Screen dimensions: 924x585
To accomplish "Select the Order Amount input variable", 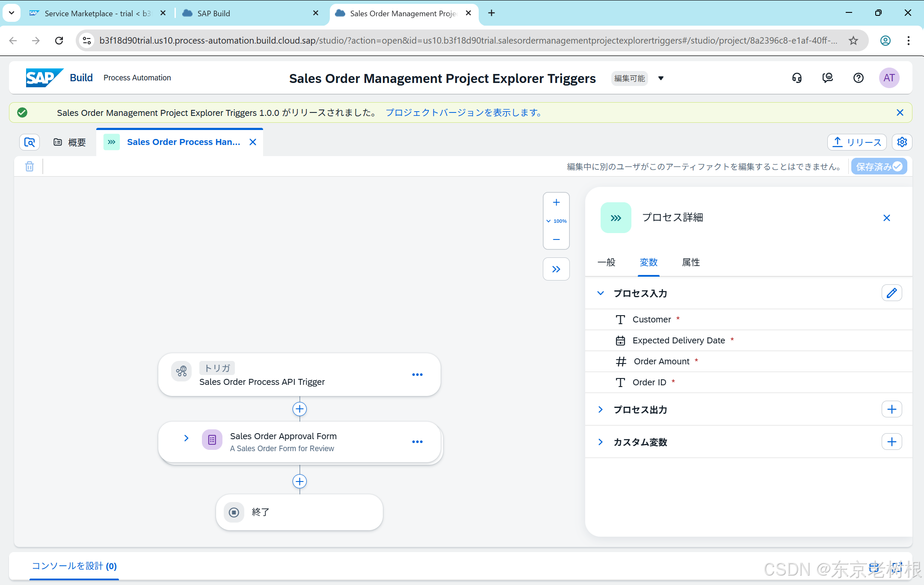I will pyautogui.click(x=748, y=361).
